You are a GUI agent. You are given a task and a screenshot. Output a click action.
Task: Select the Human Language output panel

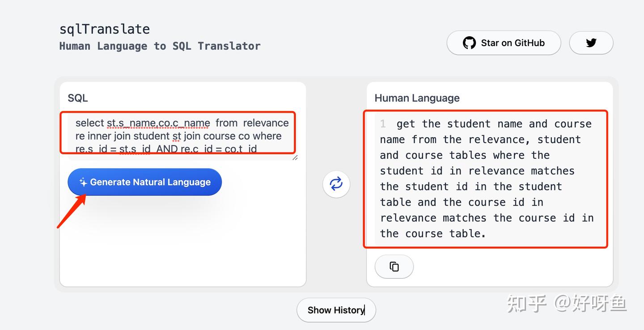(x=485, y=178)
